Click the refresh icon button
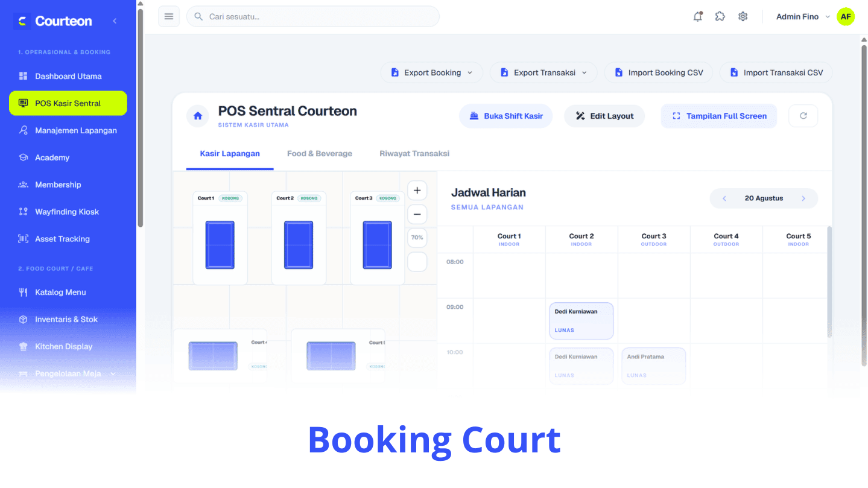Screen dimensions: 868x488 tap(803, 116)
